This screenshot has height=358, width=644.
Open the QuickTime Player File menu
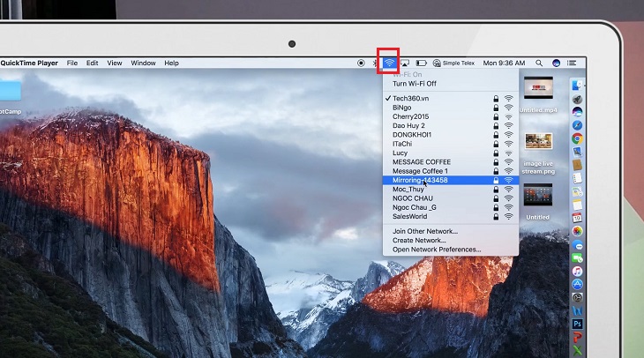pos(72,63)
